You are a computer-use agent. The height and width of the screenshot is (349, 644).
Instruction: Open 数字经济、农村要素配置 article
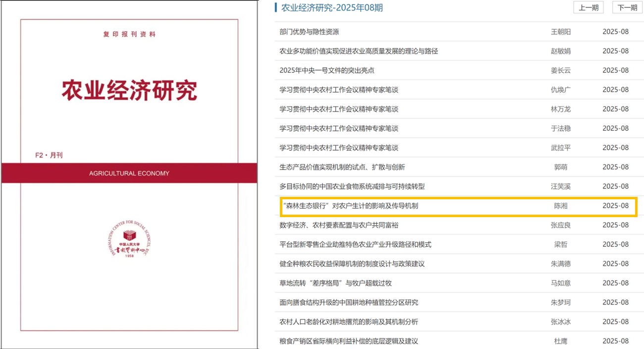(x=339, y=225)
